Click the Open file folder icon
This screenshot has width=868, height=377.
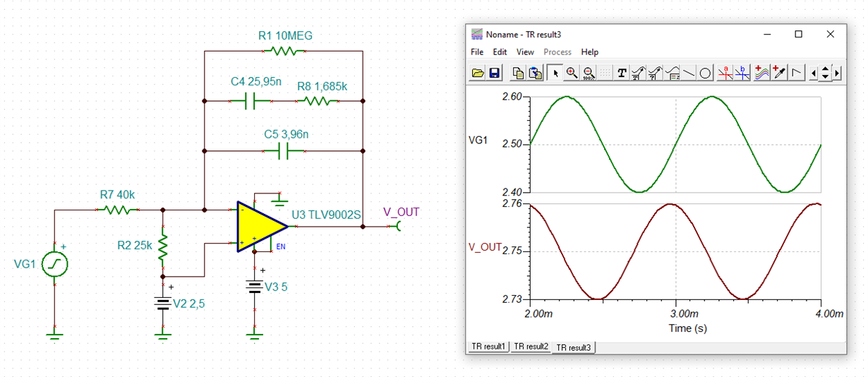pyautogui.click(x=478, y=73)
